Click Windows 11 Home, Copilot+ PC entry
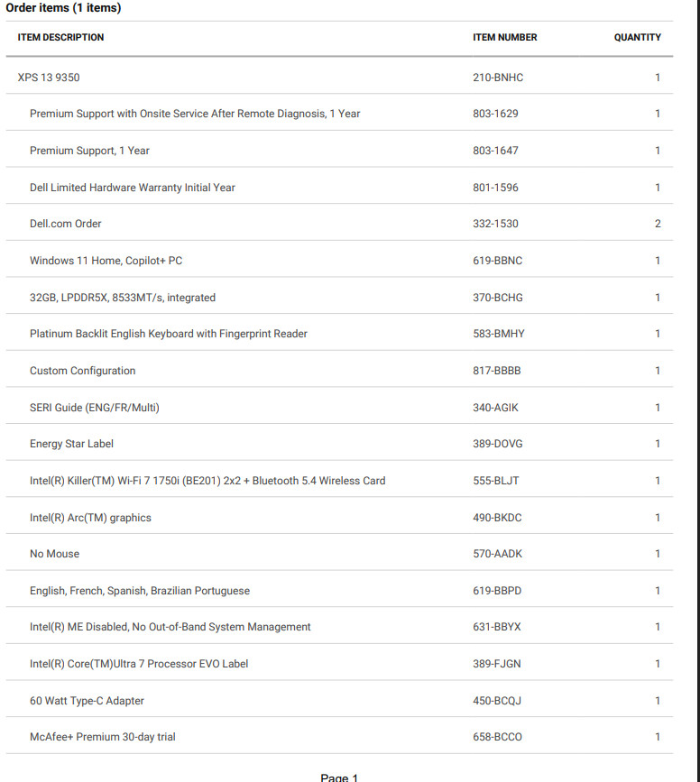 106,261
